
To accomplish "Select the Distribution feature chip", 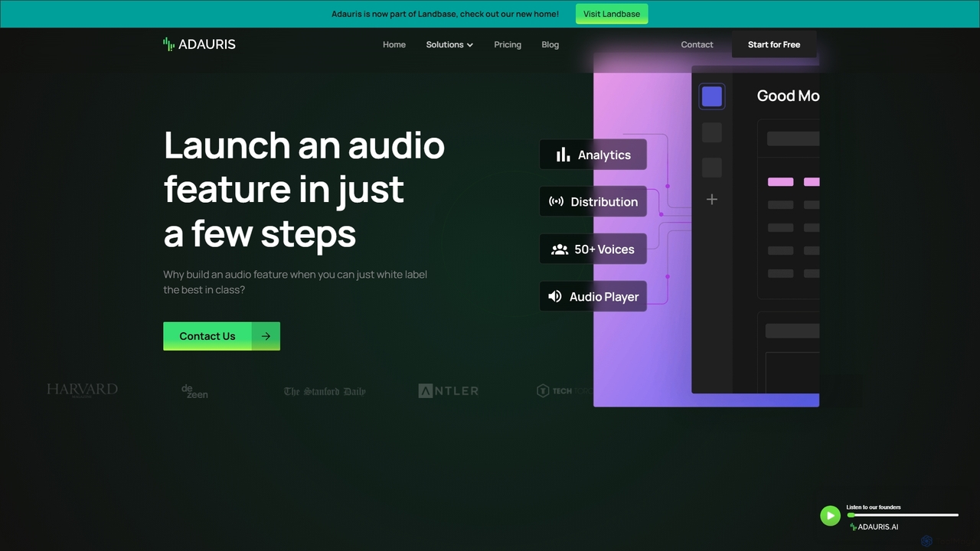I will pyautogui.click(x=593, y=202).
